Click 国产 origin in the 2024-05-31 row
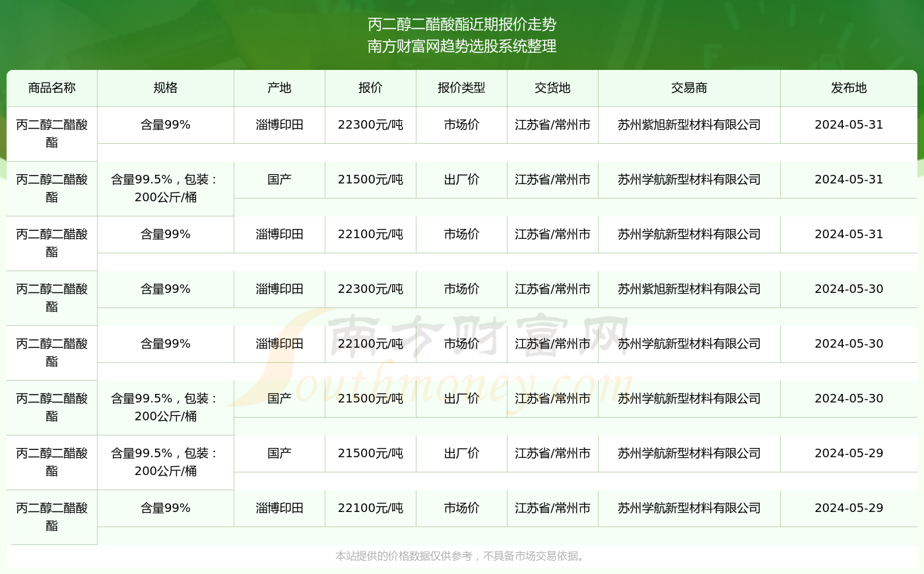This screenshot has width=924, height=574. tap(280, 179)
